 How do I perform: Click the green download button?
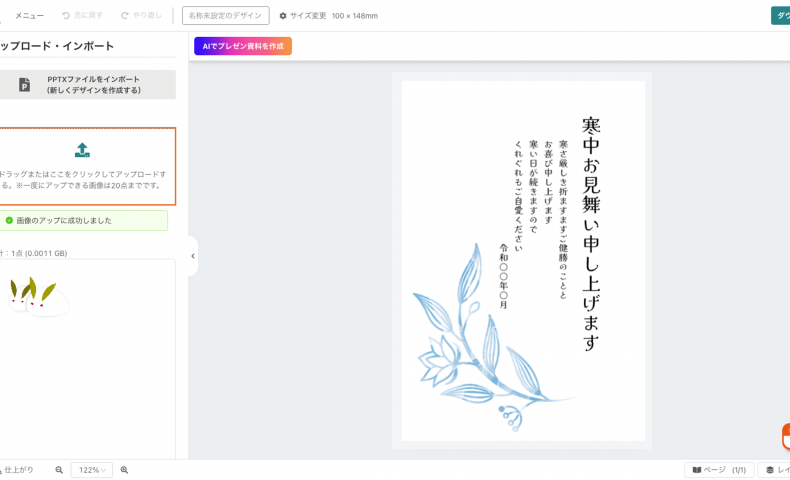point(780,16)
